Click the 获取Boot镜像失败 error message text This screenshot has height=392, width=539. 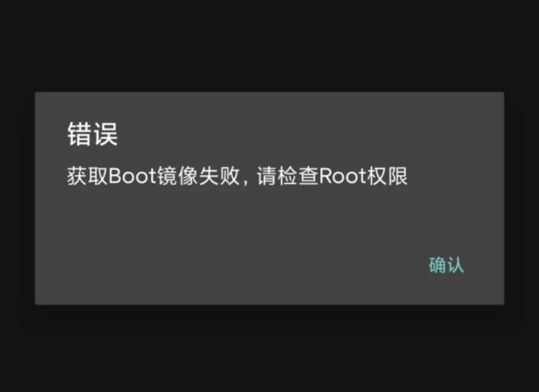tap(153, 176)
